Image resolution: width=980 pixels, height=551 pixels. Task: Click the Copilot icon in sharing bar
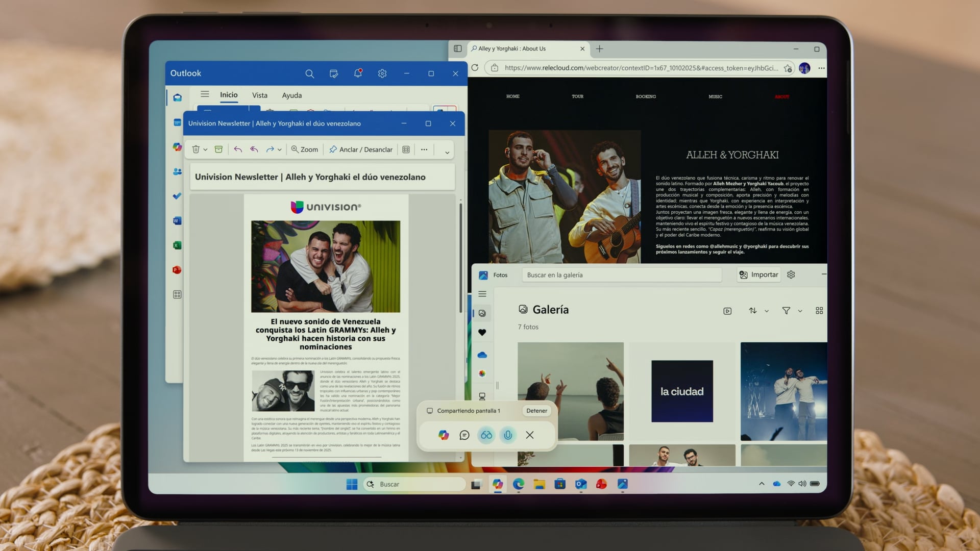444,435
